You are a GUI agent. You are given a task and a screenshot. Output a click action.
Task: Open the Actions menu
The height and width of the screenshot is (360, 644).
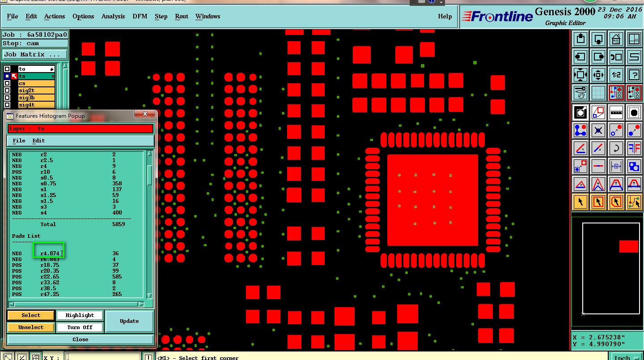pyautogui.click(x=55, y=16)
